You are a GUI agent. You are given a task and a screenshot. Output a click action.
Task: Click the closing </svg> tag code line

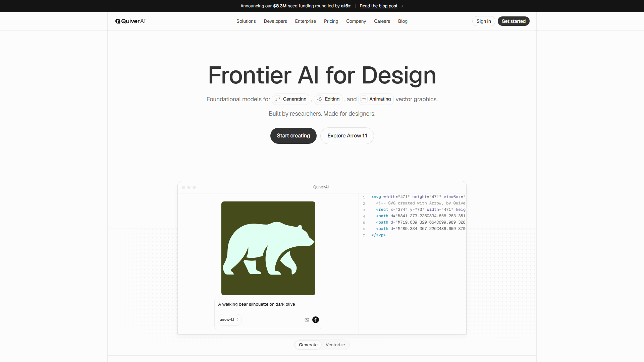tap(378, 235)
